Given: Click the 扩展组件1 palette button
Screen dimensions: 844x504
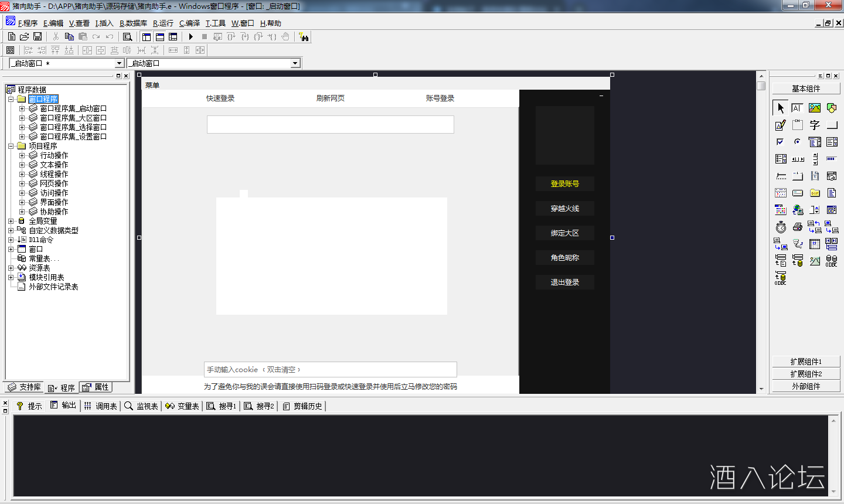Looking at the screenshot, I should tap(806, 362).
